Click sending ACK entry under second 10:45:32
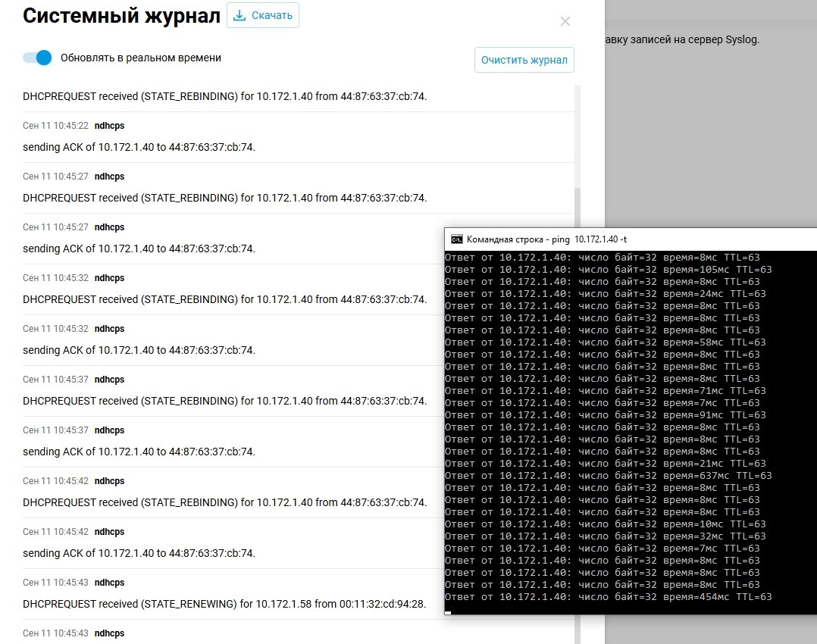 click(x=139, y=350)
